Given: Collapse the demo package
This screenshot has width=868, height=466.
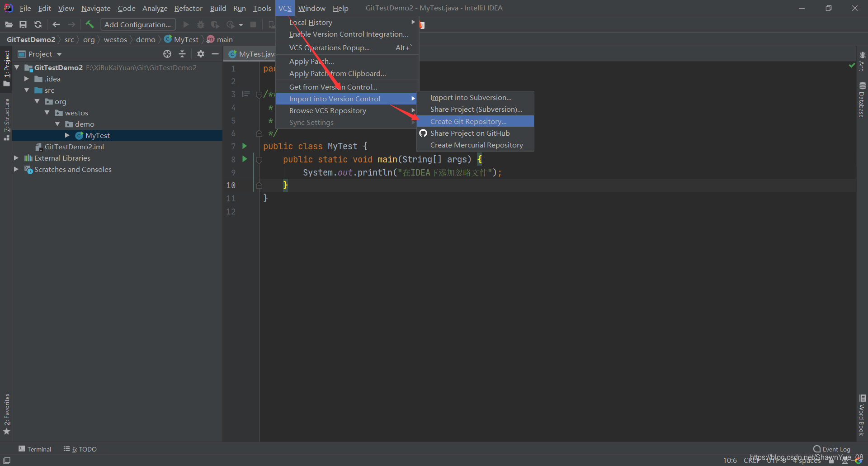Looking at the screenshot, I should [57, 124].
